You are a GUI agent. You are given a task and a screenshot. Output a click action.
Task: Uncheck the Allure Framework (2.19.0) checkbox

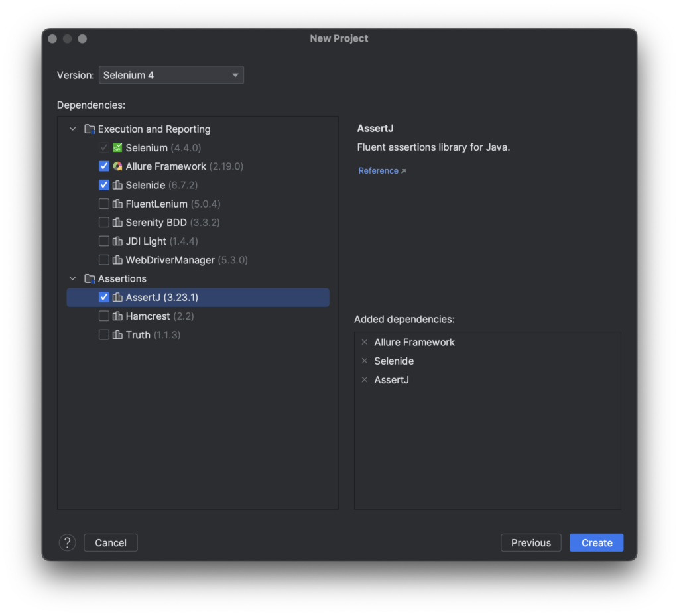pyautogui.click(x=103, y=166)
